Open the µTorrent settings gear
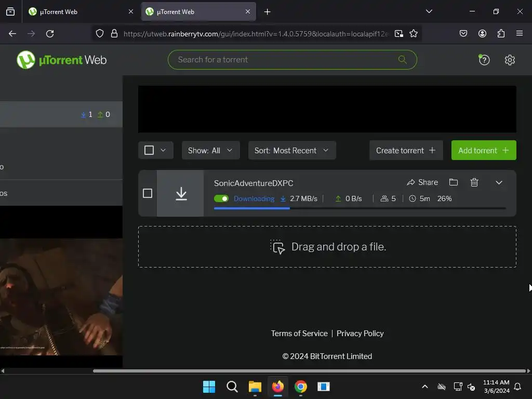This screenshot has height=399, width=532. (x=510, y=60)
